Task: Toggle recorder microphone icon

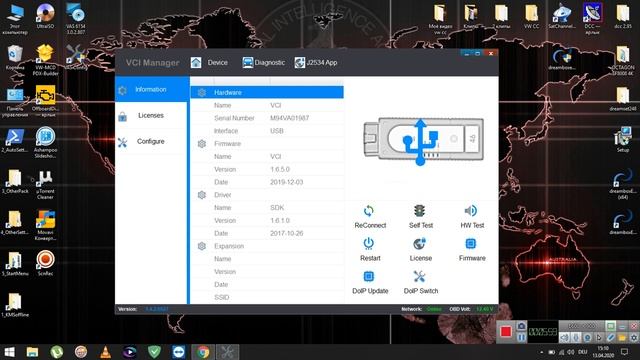Action: click(576, 338)
